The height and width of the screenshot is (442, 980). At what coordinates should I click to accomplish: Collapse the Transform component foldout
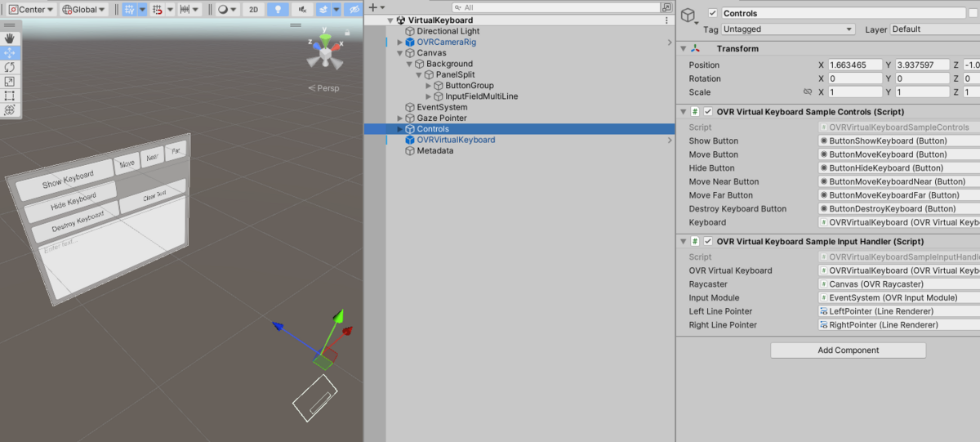click(x=683, y=49)
